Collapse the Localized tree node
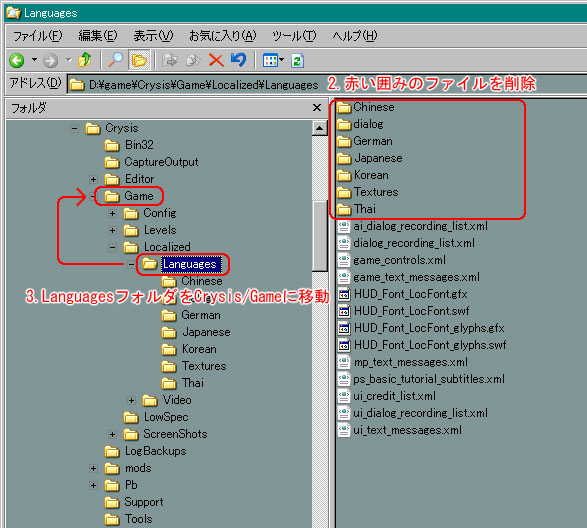This screenshot has width=587, height=528. [x=112, y=248]
